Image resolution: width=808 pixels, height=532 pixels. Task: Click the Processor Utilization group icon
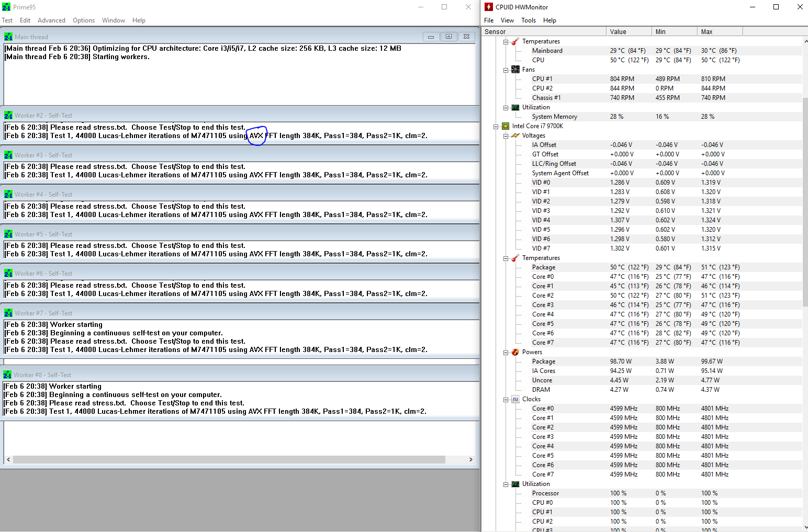coord(515,484)
